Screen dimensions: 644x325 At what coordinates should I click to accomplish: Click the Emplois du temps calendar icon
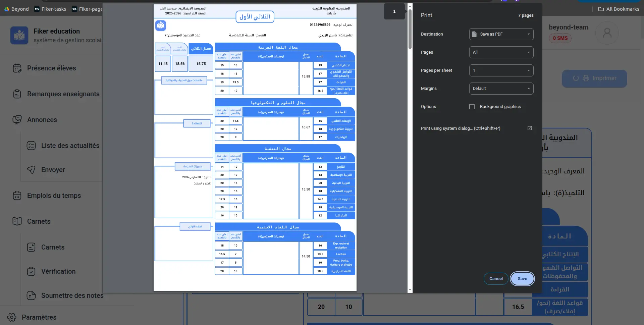click(x=17, y=196)
